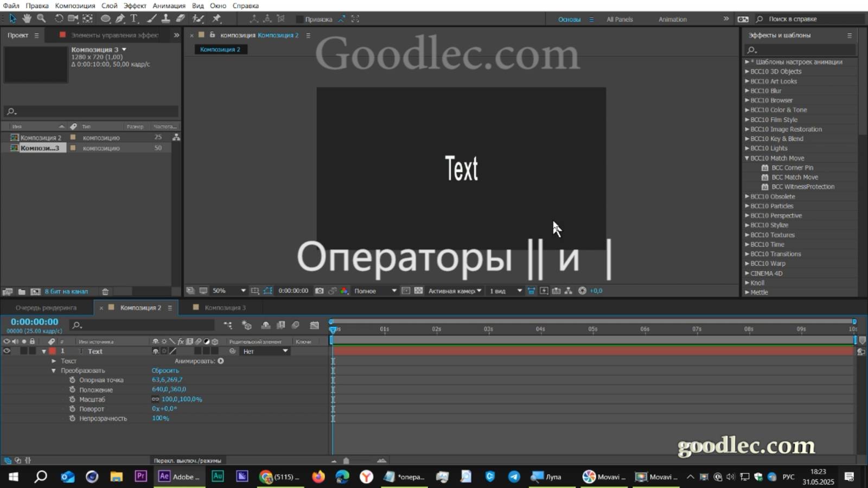Click the trash icon in the Project panel
The image size is (868, 488).
pyautogui.click(x=105, y=292)
